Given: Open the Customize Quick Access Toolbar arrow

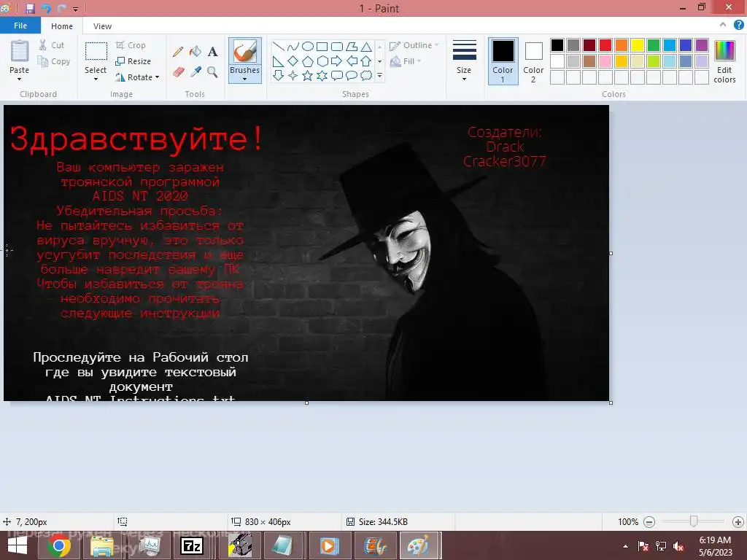Looking at the screenshot, I should click(75, 9).
